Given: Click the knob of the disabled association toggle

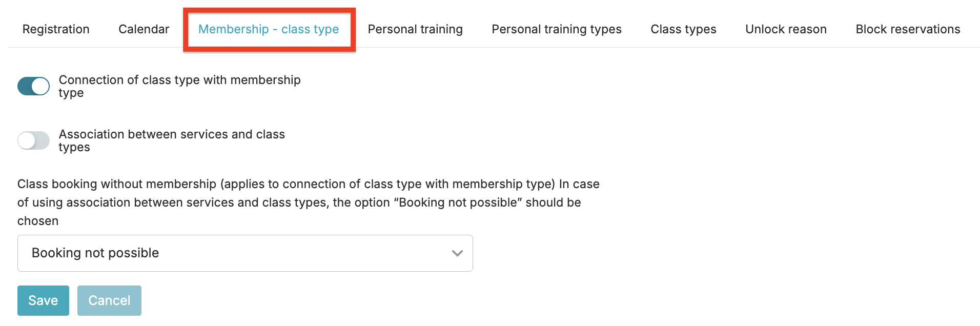Looking at the screenshot, I should [x=27, y=140].
